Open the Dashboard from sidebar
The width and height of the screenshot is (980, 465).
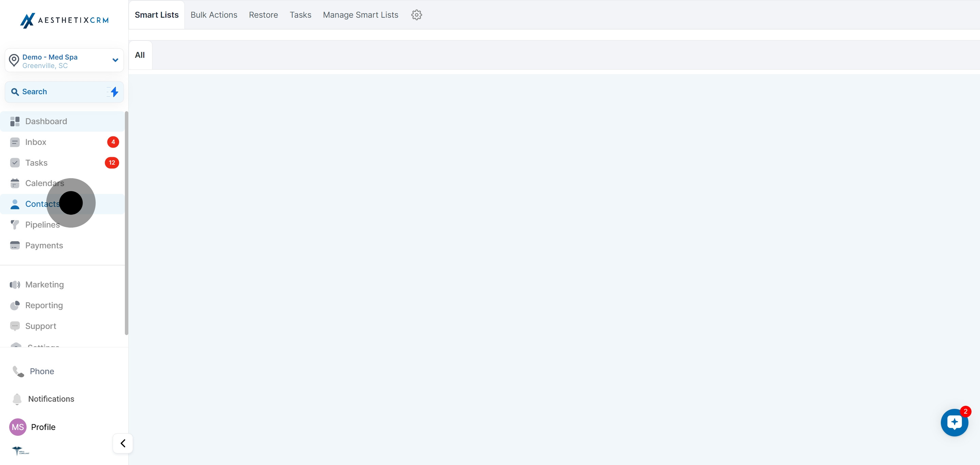click(46, 121)
